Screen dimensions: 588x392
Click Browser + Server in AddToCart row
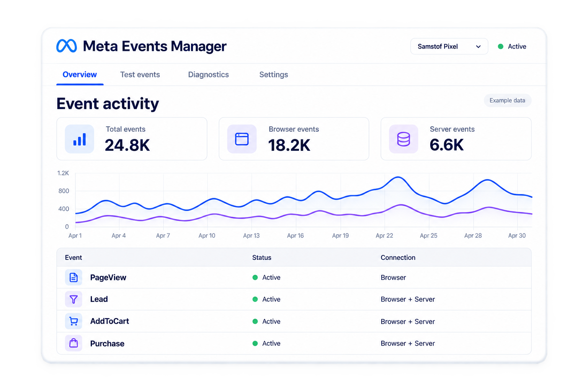point(408,322)
